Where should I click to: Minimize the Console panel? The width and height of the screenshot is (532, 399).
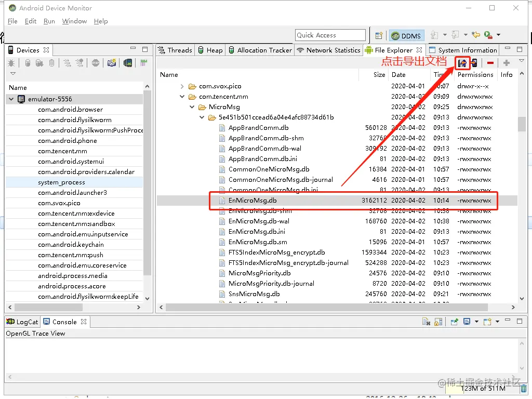coord(508,320)
